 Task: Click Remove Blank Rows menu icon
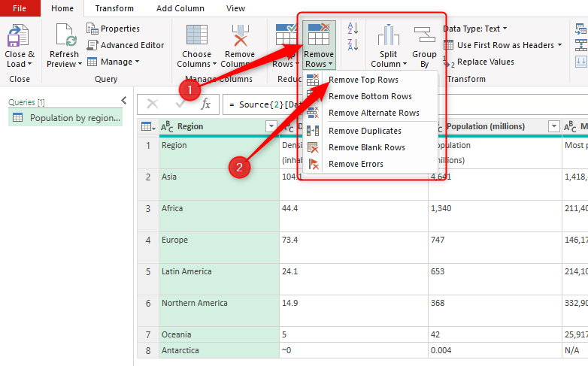313,147
